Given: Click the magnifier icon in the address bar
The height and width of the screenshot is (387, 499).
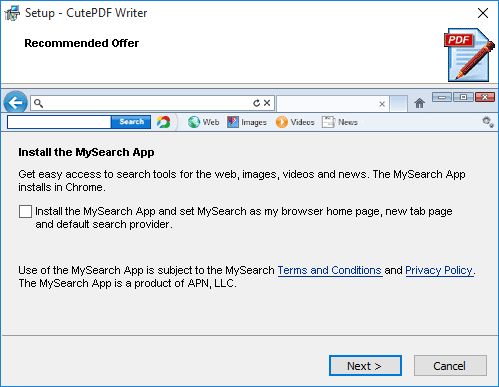Looking at the screenshot, I should 39,103.
